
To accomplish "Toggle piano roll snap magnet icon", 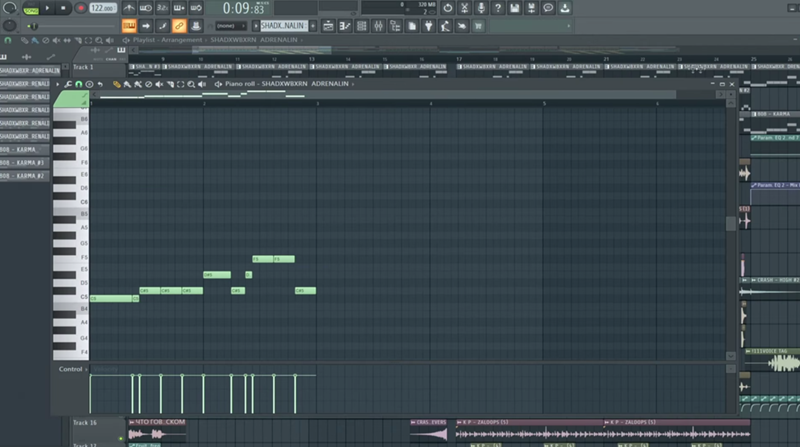I will [79, 84].
